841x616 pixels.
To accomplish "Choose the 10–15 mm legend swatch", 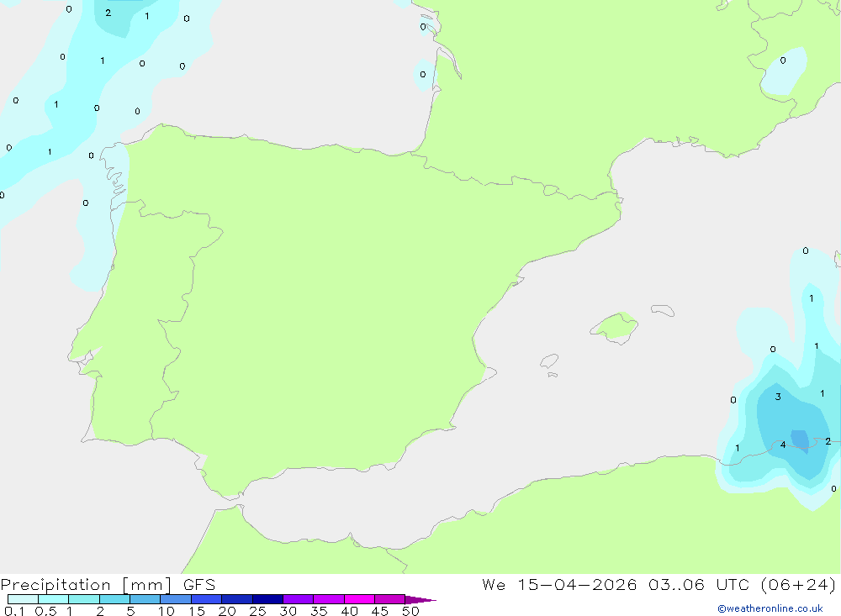I will pos(176,599).
